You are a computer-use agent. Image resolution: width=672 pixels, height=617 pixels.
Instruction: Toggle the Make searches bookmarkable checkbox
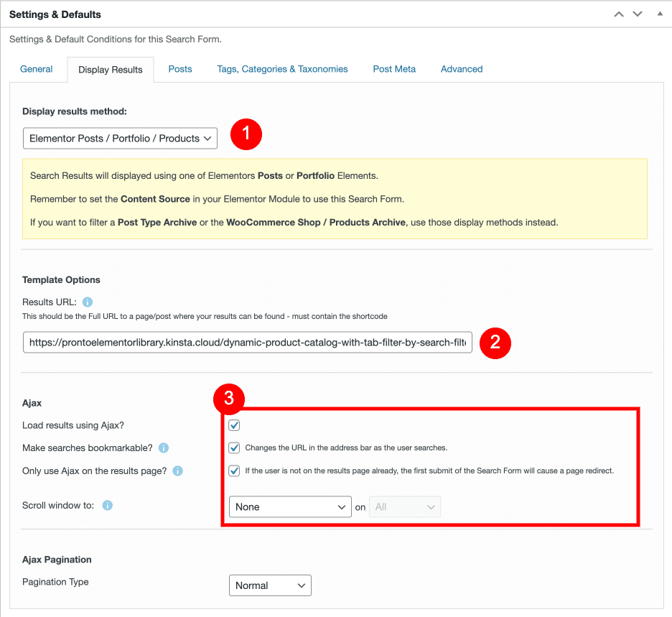(x=234, y=448)
